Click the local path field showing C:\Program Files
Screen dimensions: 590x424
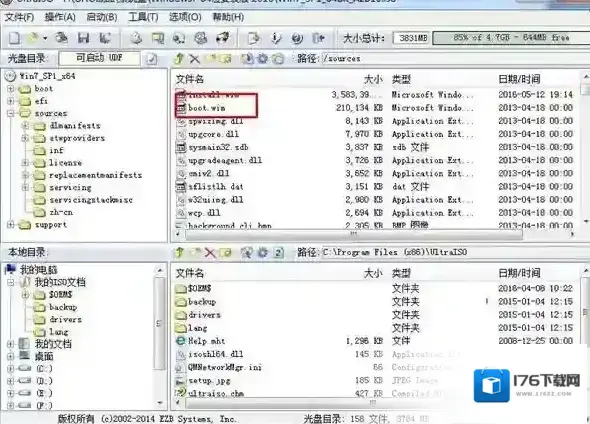455,252
